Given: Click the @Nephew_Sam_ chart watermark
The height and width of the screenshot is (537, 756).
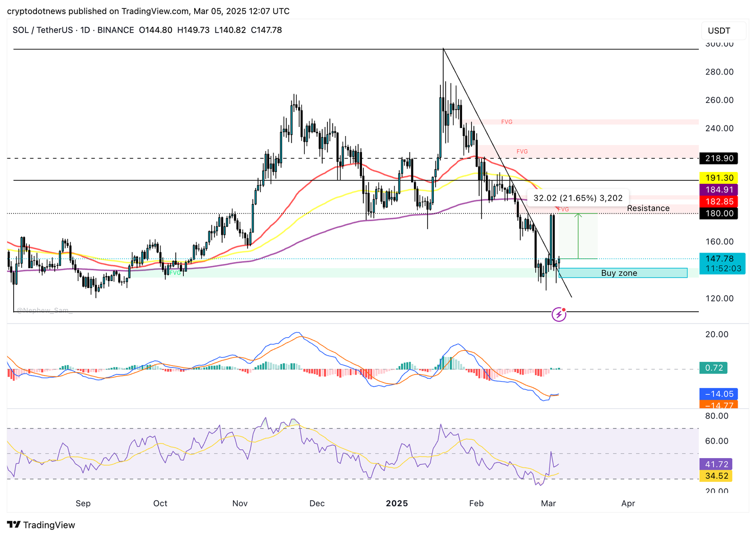Looking at the screenshot, I should coord(44,310).
